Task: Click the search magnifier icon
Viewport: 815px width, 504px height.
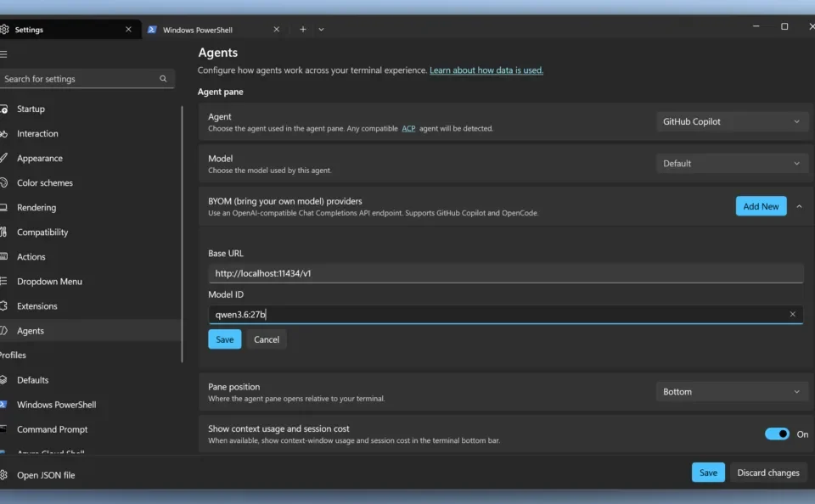Action: 163,78
